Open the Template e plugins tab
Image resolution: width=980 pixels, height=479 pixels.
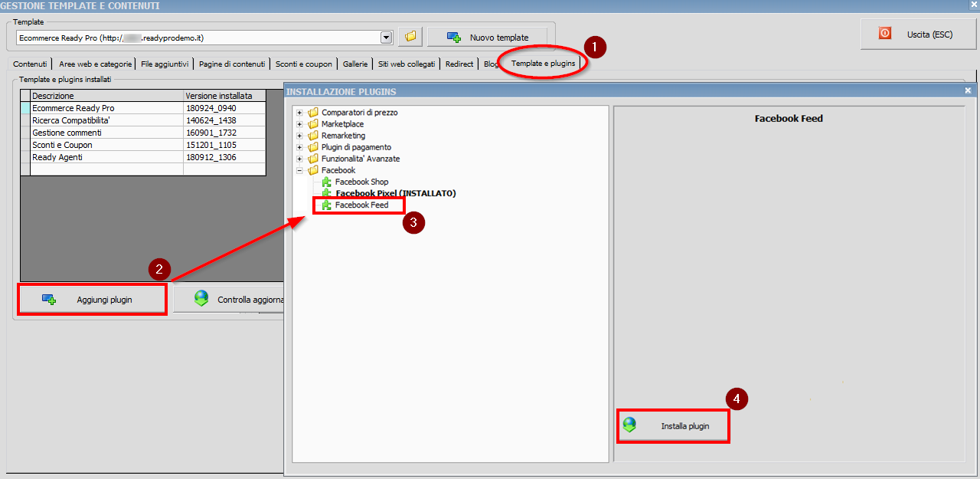click(543, 63)
